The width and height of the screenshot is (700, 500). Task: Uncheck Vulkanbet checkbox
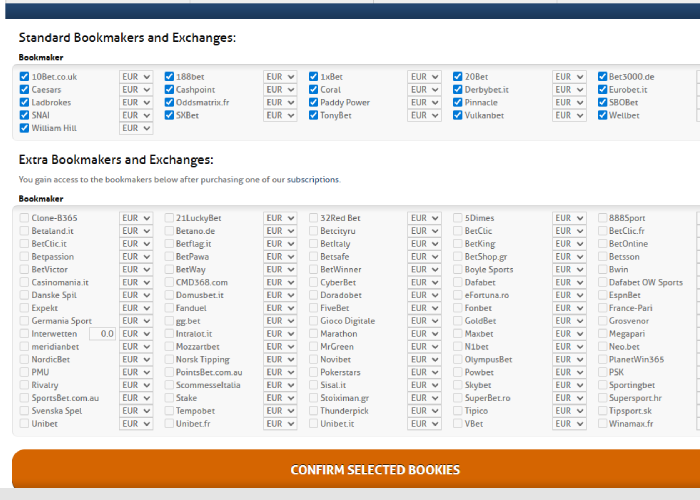coord(458,115)
